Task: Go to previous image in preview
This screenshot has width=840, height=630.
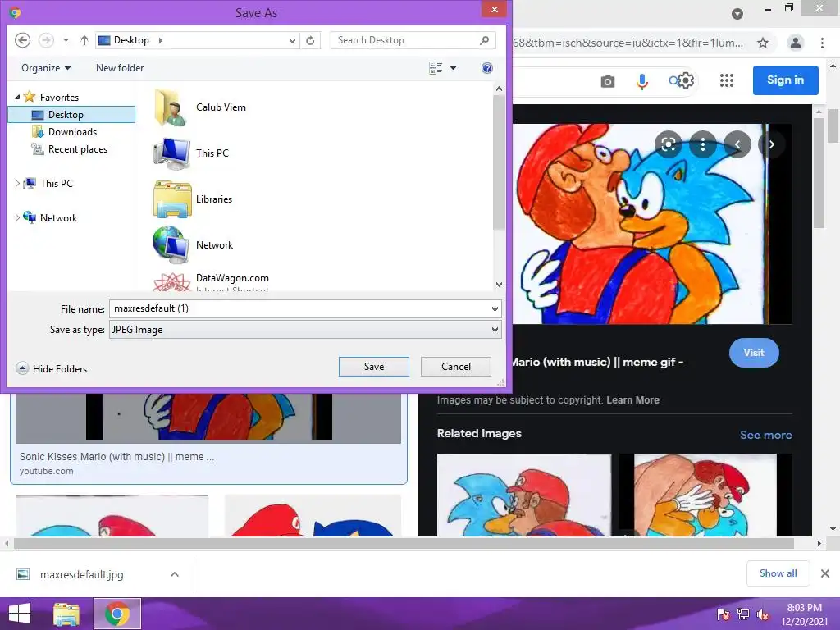Action: pyautogui.click(x=737, y=144)
